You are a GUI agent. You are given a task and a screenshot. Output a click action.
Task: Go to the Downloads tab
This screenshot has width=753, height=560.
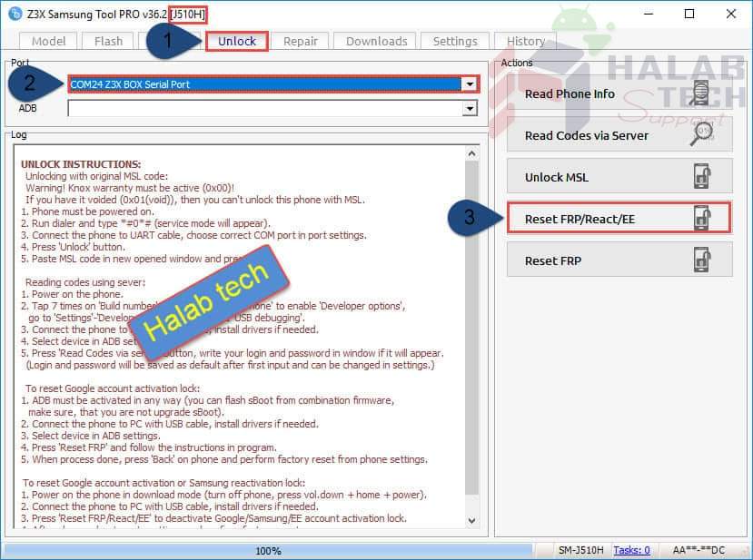tap(376, 41)
